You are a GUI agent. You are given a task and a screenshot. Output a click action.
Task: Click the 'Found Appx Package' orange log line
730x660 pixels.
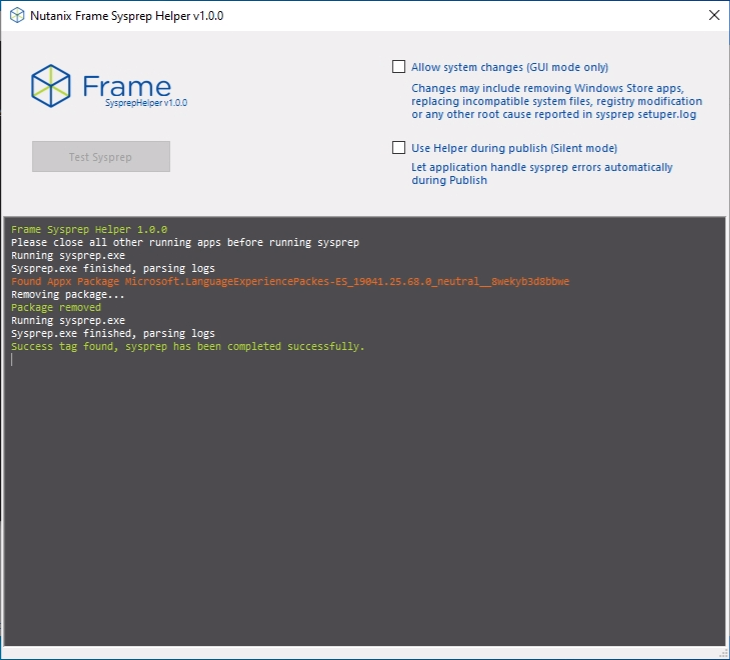[290, 282]
